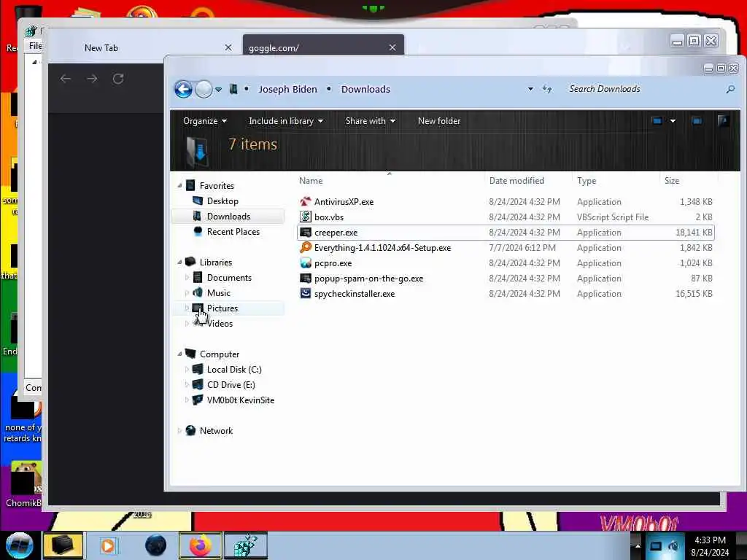The width and height of the screenshot is (747, 560).
Task: Click the browser reload icon
Action: point(118,79)
